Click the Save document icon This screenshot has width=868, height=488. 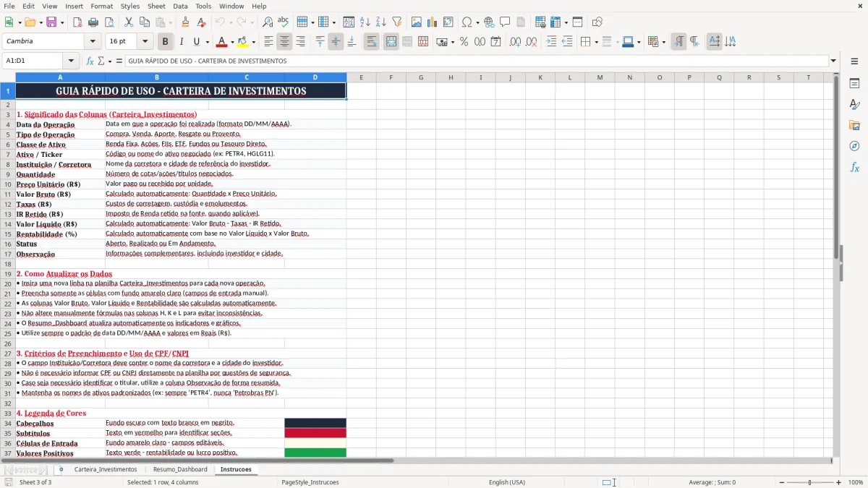pyautogui.click(x=52, y=22)
